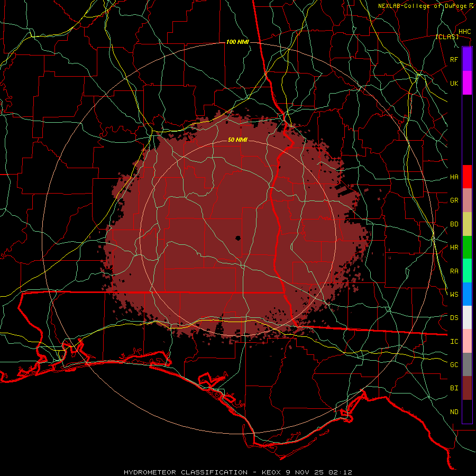Click the BI legend label

pyautogui.click(x=454, y=388)
